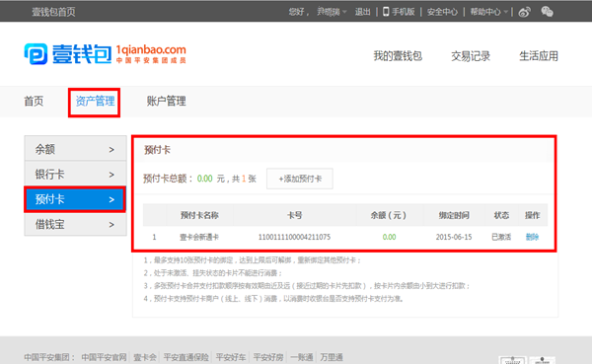
Task: Open 中国平安官网 footer link
Action: point(104,357)
